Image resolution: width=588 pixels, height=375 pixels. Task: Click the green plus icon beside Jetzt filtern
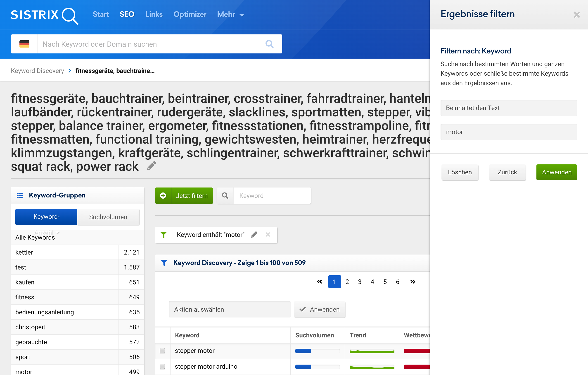(x=163, y=196)
